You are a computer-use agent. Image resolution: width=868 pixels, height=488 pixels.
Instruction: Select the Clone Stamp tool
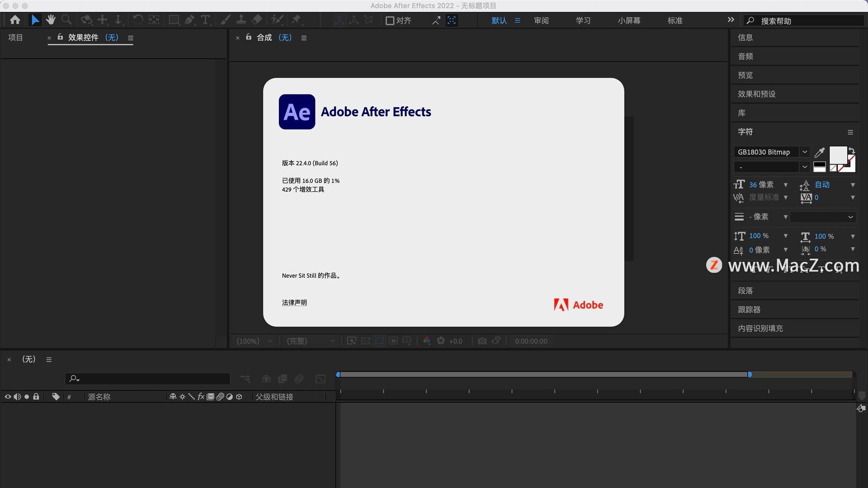click(x=241, y=19)
